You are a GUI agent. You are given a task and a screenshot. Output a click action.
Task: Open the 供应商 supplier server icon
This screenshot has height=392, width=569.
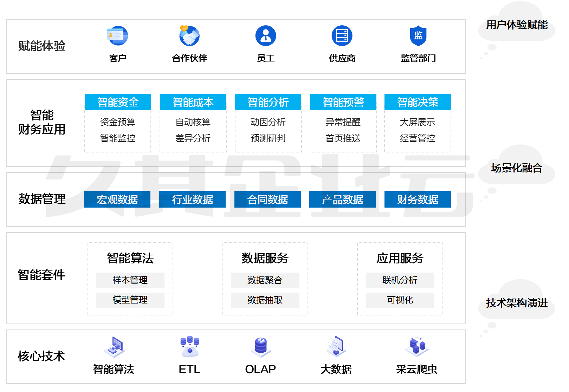(342, 36)
